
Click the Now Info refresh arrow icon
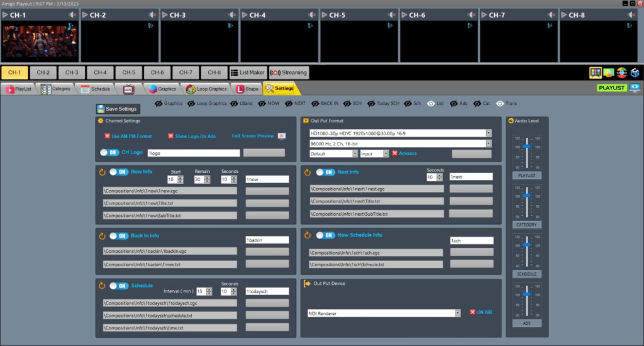[102, 172]
